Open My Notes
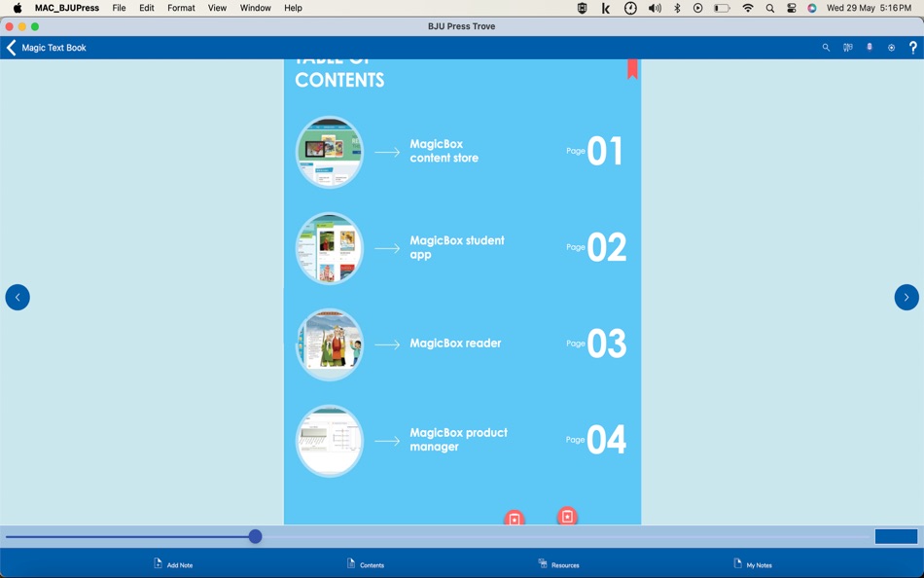This screenshot has height=578, width=924. (x=753, y=563)
